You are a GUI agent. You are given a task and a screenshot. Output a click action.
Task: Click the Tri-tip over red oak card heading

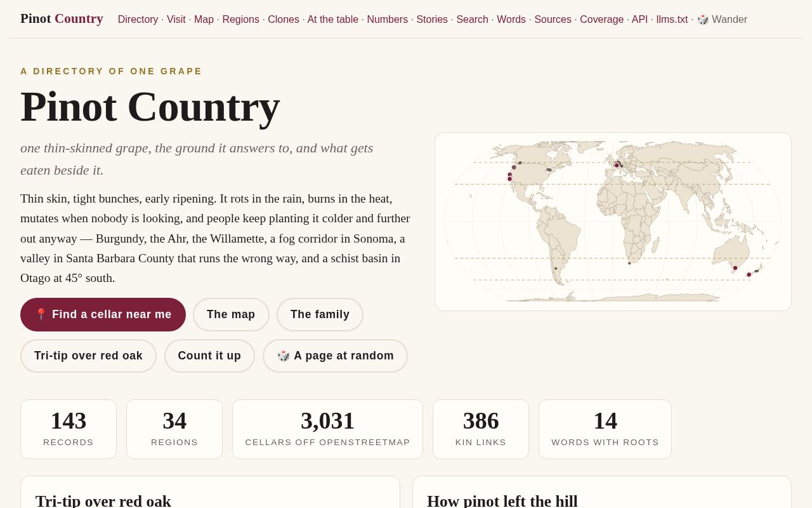click(103, 501)
